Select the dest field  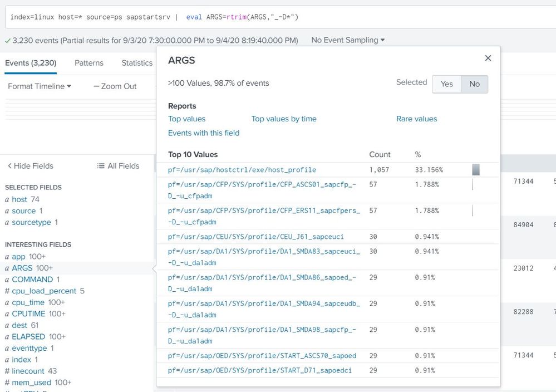(x=19, y=325)
